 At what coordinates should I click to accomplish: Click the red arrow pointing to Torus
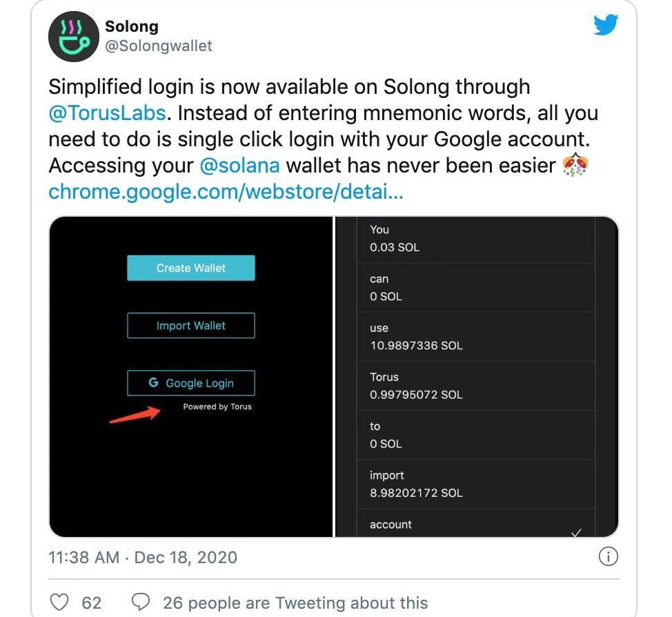point(135,414)
